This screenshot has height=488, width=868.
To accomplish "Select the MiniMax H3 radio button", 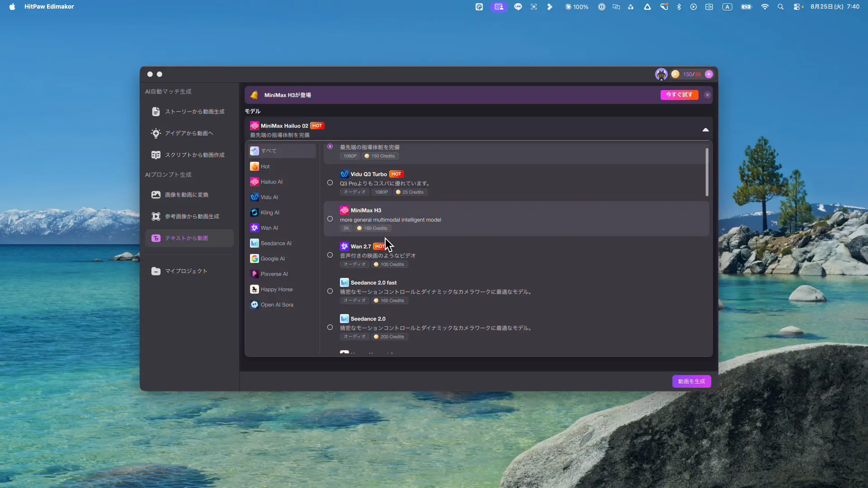I will tap(330, 219).
